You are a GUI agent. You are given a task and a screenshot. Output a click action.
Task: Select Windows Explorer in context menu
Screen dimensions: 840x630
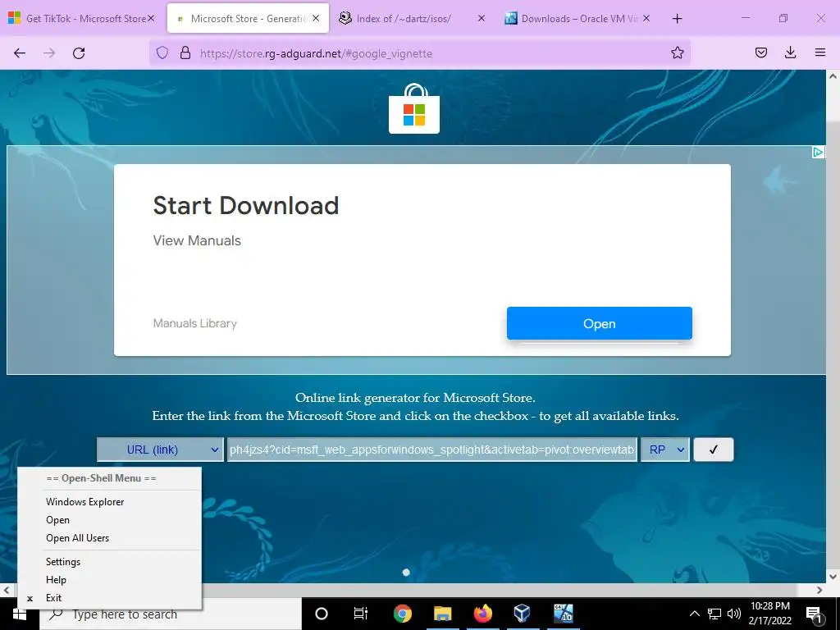point(110,502)
